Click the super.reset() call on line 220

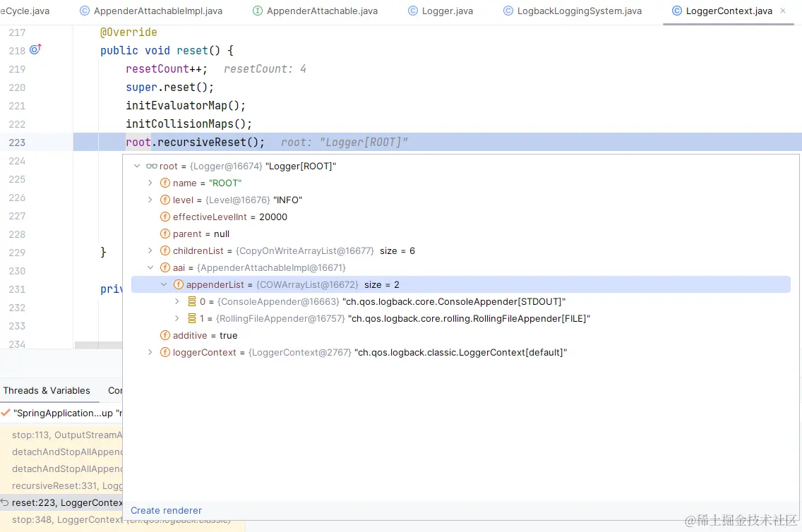[x=170, y=87]
